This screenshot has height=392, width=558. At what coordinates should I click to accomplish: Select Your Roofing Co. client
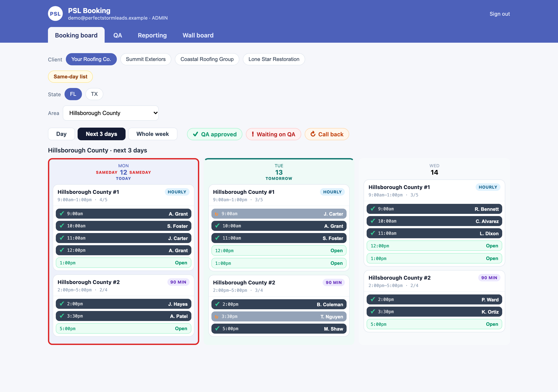(x=91, y=59)
